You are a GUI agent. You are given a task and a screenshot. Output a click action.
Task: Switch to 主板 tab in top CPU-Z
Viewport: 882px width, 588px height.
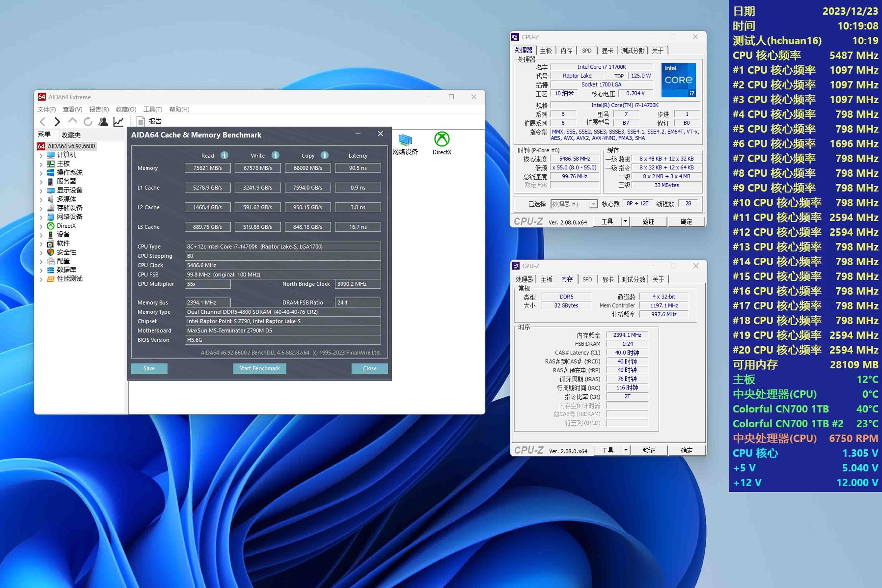tap(546, 51)
